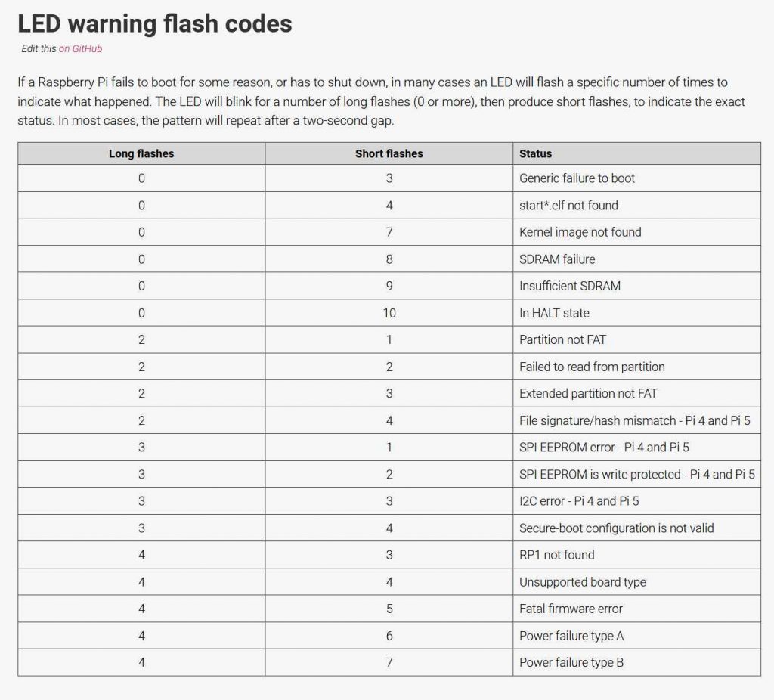Select 'Secure-boot configuration is not valid' text
The image size is (774, 700).
click(x=616, y=528)
